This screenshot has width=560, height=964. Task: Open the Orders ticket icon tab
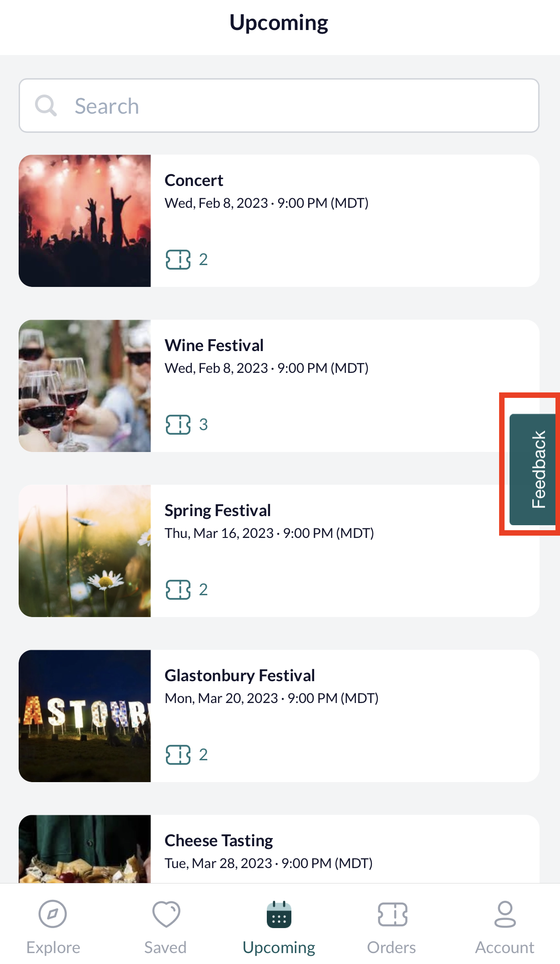(392, 914)
